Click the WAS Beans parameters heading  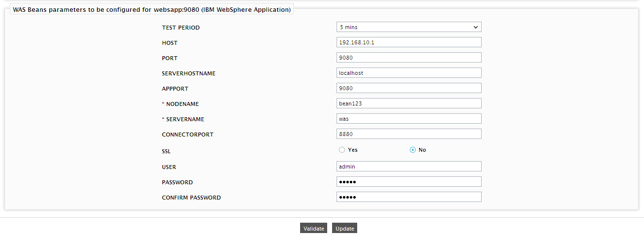(x=152, y=9)
